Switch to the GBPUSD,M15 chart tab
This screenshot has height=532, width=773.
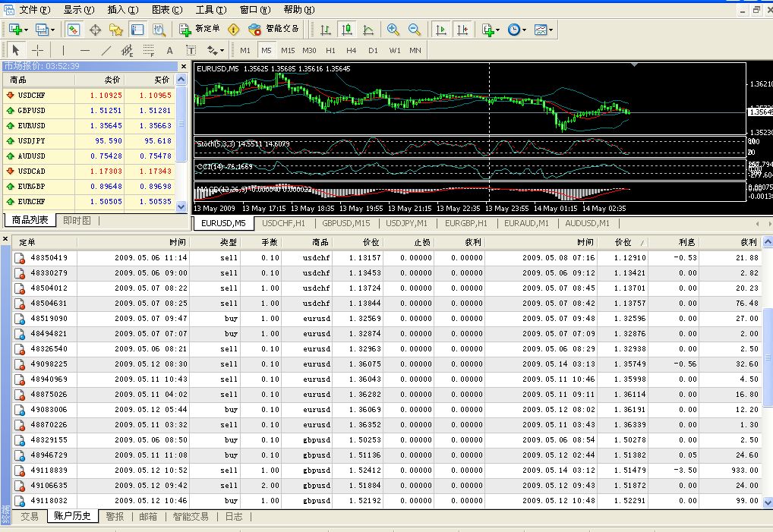coord(346,223)
